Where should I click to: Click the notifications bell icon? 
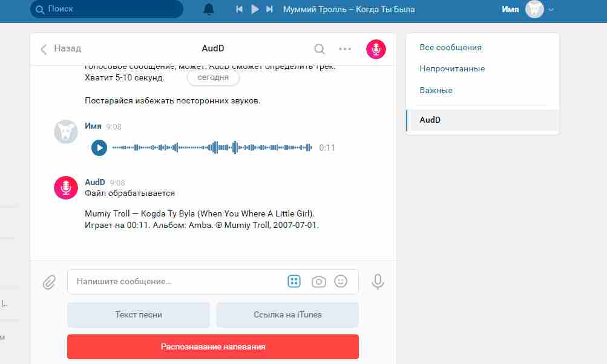[209, 9]
